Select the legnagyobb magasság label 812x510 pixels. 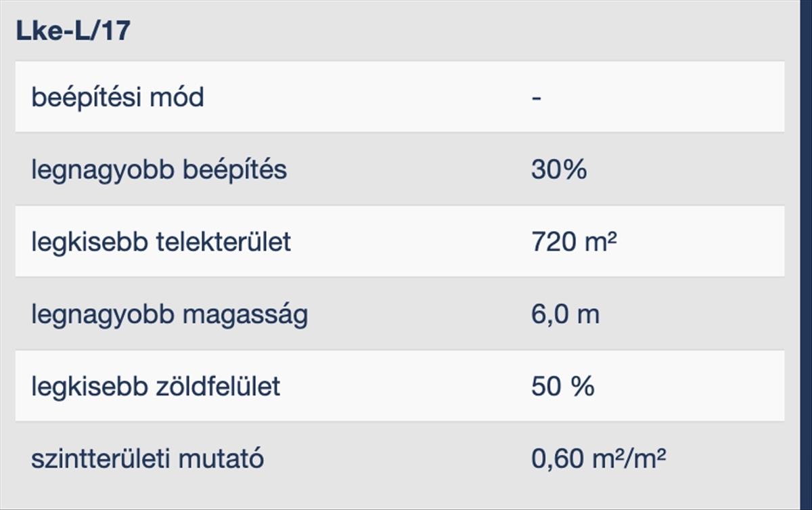pos(169,314)
